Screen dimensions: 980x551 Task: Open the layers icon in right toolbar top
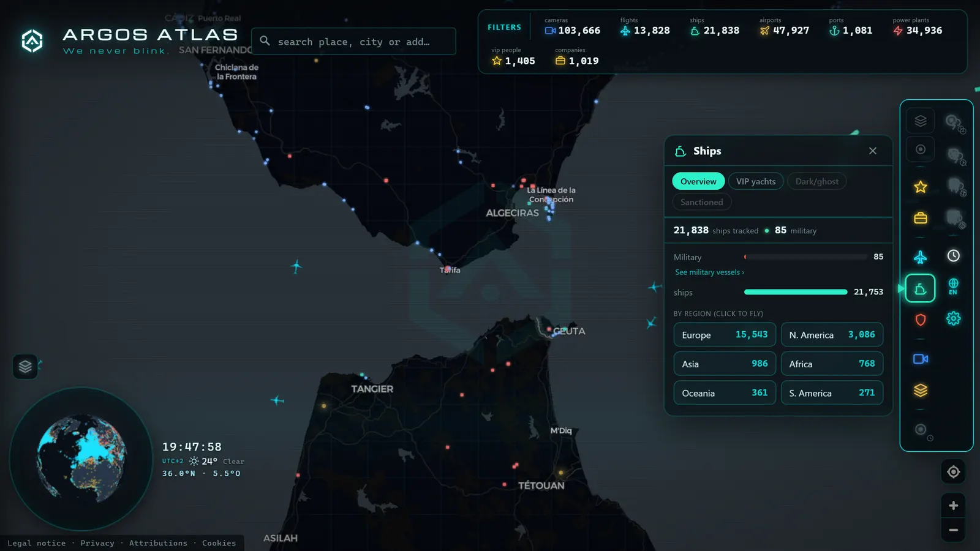921,121
